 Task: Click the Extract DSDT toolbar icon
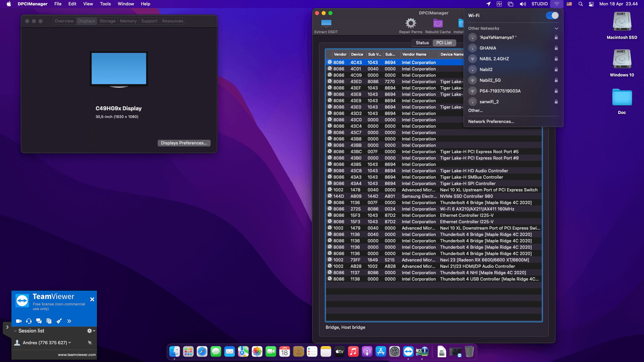point(326,23)
